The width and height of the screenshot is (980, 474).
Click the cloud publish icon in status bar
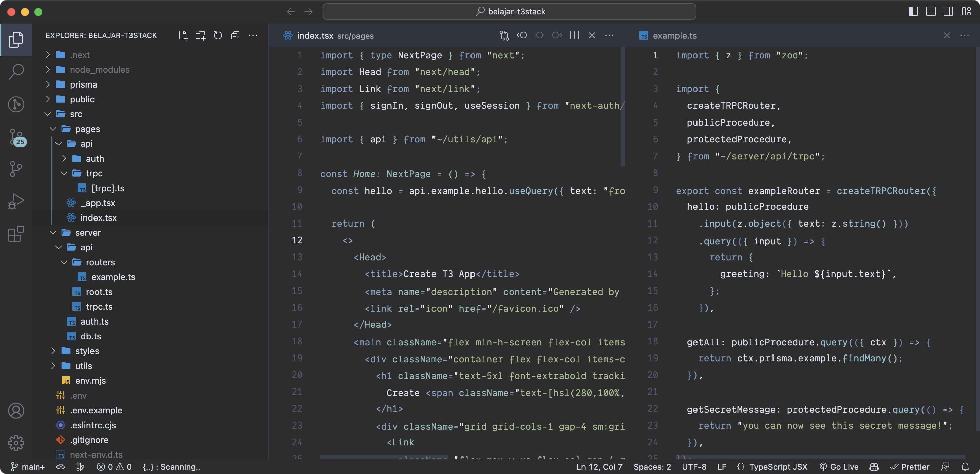[61, 466]
